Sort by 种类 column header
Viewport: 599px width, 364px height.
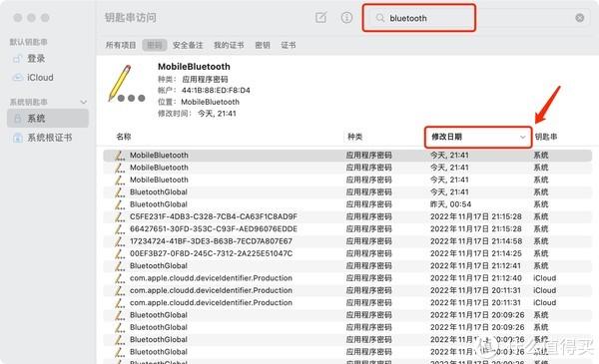pyautogui.click(x=354, y=137)
